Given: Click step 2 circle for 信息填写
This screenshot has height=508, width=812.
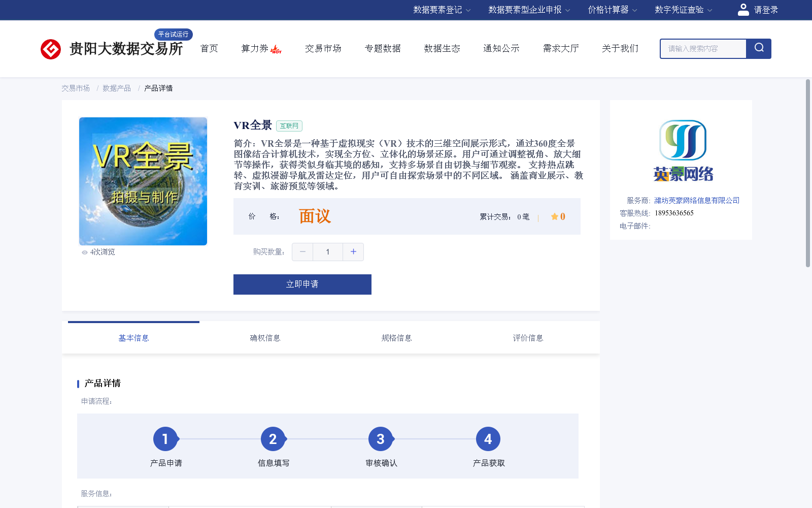Looking at the screenshot, I should pos(273,439).
